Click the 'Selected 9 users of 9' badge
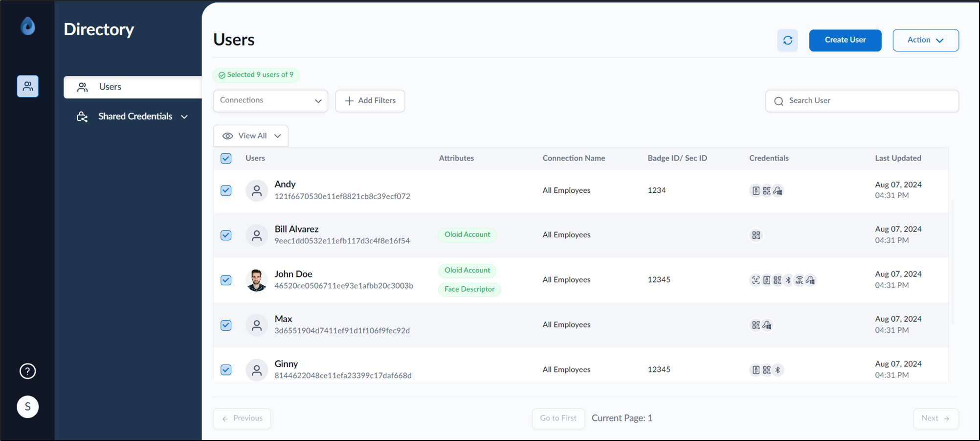Image resolution: width=980 pixels, height=441 pixels. tap(256, 75)
